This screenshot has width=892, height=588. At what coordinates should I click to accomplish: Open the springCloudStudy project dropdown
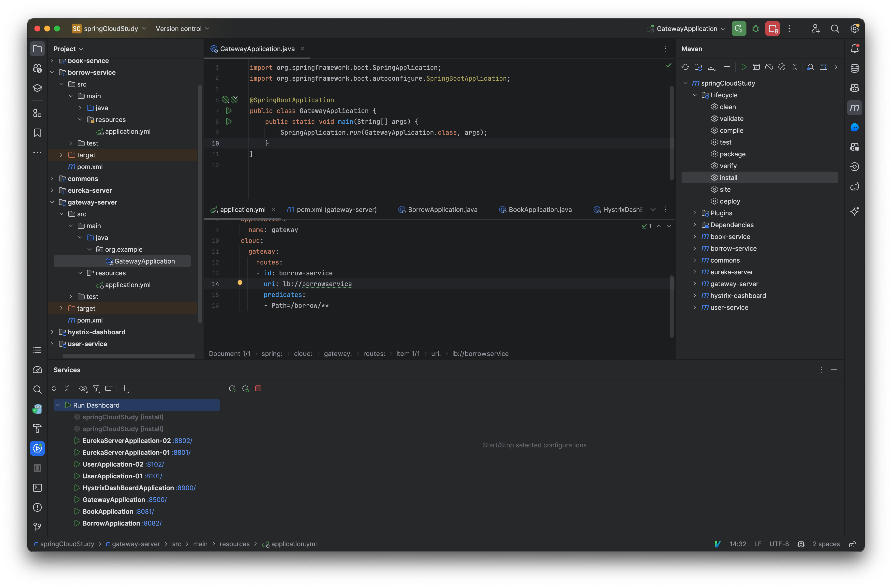click(x=109, y=29)
